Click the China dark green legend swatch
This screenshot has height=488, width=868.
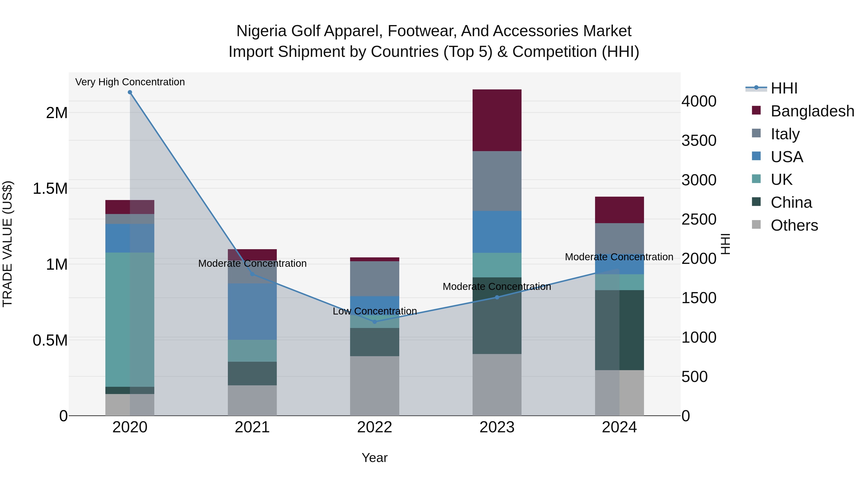click(756, 201)
